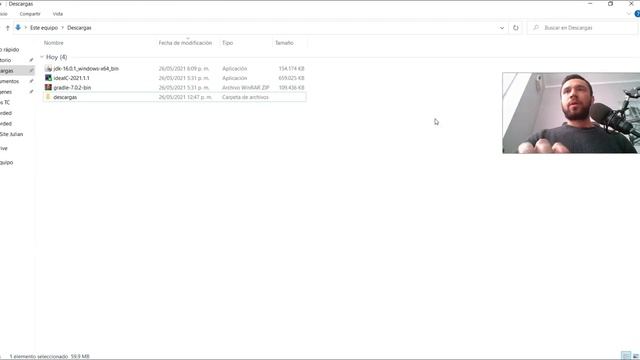
Task: Click the ideaIC file size value
Action: [x=291, y=78]
